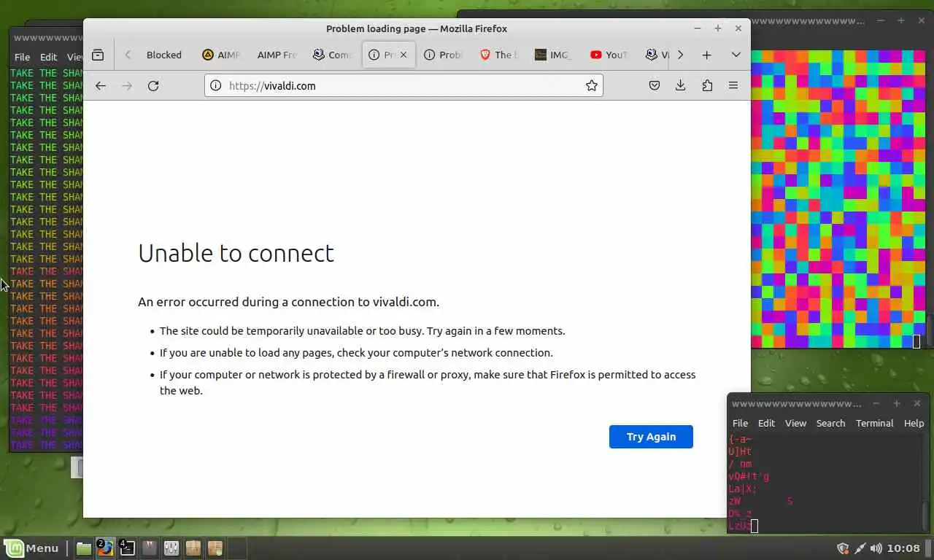This screenshot has height=560, width=934.
Task: Open Search menu in bottom-right terminal
Action: pyautogui.click(x=830, y=423)
